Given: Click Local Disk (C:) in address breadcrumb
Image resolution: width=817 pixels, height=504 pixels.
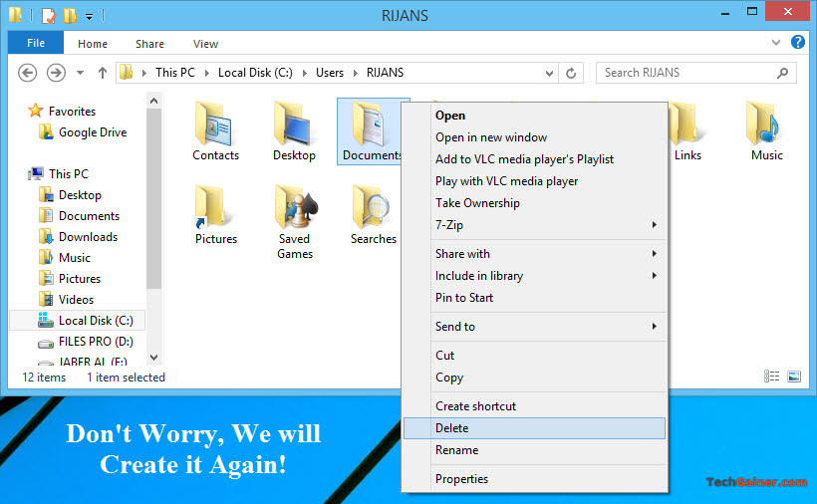Looking at the screenshot, I should pyautogui.click(x=255, y=73).
